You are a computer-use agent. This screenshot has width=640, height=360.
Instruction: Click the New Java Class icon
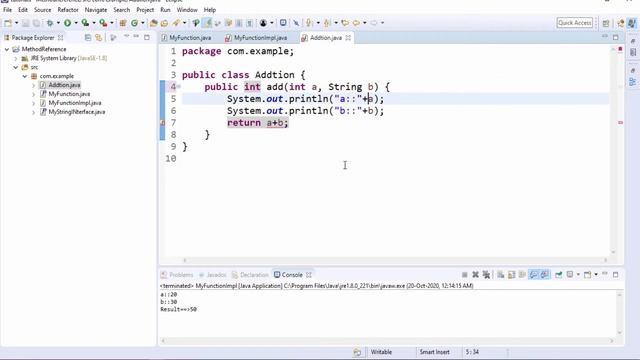pyautogui.click(x=134, y=23)
